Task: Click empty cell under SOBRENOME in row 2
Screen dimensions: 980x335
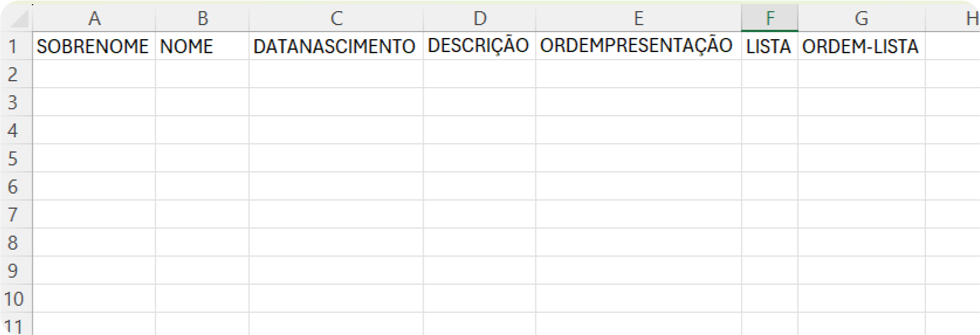Action: [x=94, y=74]
